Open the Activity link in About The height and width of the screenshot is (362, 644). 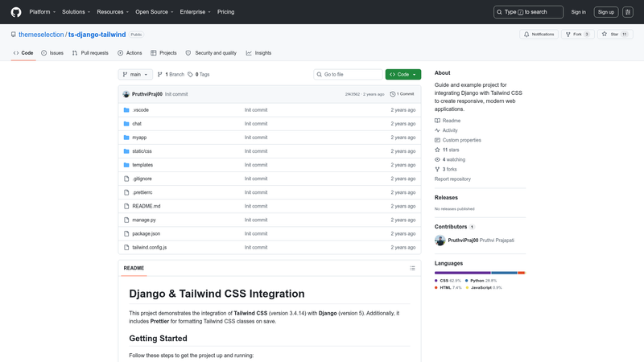[x=446, y=130]
